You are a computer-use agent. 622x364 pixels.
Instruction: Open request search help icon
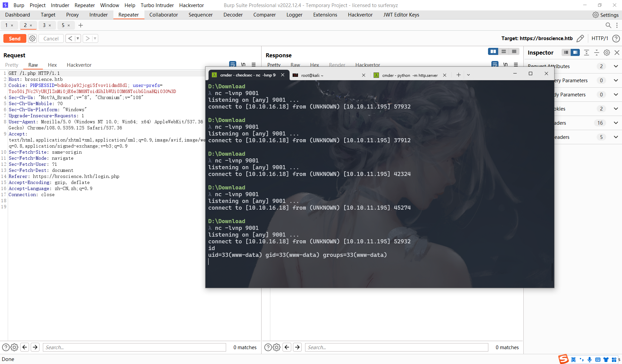[6, 347]
